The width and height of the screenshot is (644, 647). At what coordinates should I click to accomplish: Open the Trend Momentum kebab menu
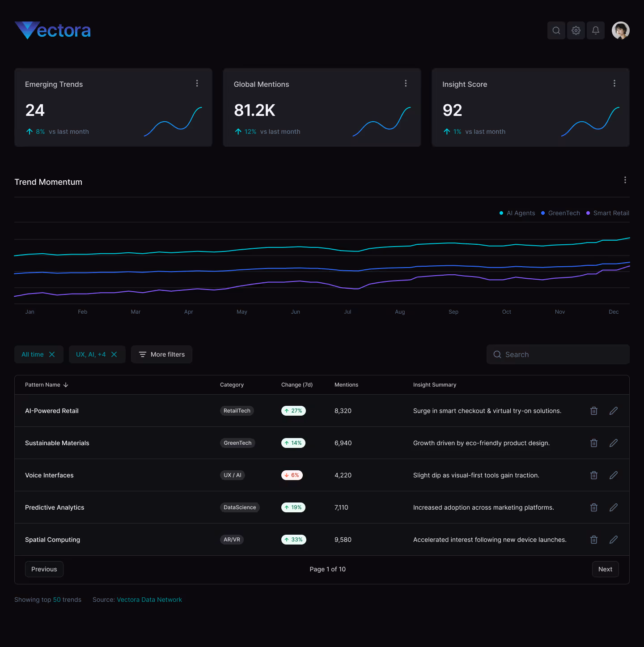[x=625, y=180]
